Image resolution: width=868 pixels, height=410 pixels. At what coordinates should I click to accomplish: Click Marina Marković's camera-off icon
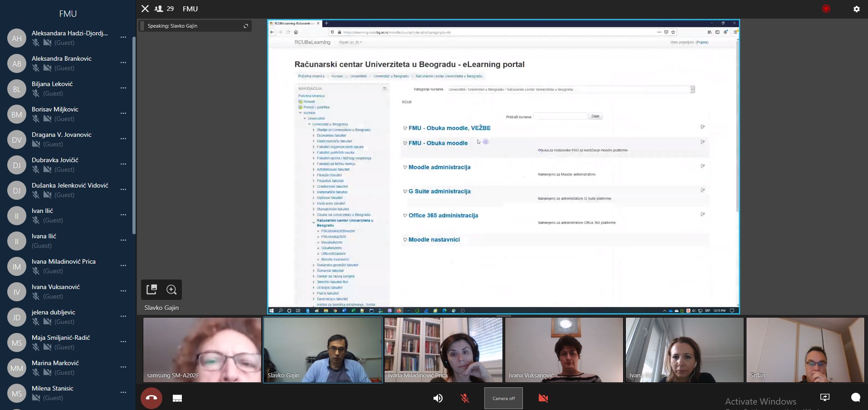47,372
